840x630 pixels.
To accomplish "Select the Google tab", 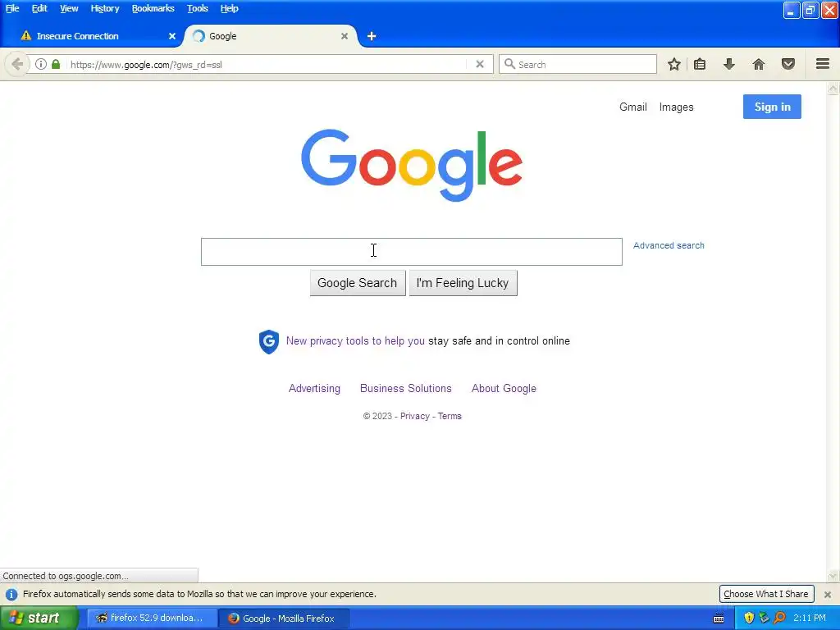I will (271, 36).
